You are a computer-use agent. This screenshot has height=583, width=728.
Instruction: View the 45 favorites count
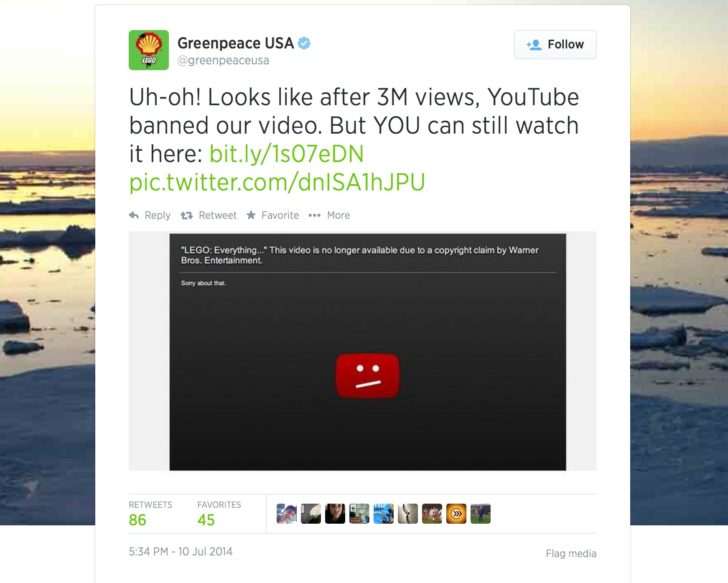(x=206, y=520)
